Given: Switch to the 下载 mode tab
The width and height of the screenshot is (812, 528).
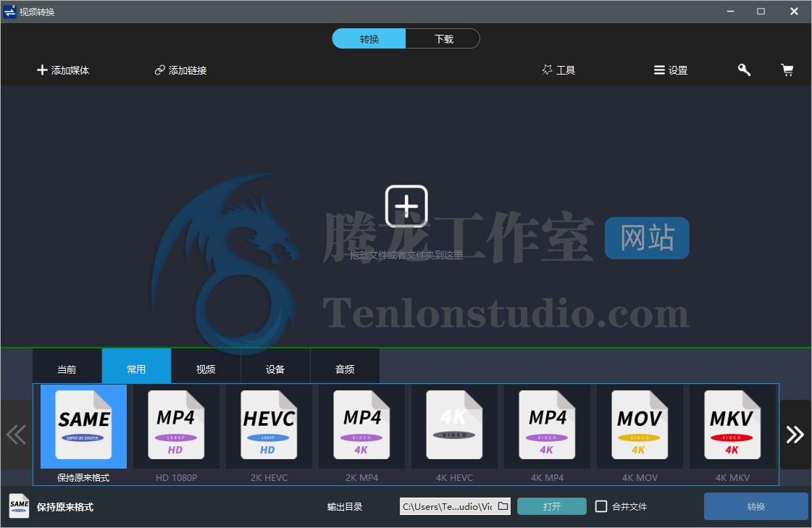Looking at the screenshot, I should (443, 39).
